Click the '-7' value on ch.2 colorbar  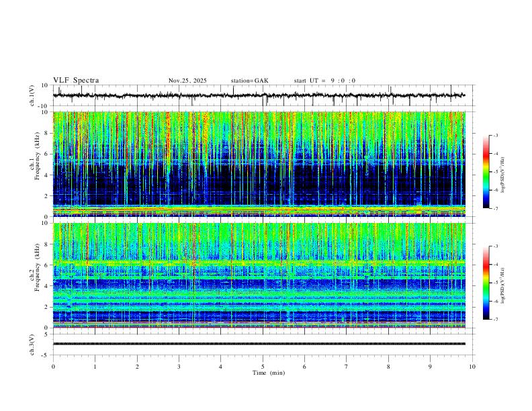(x=495, y=320)
